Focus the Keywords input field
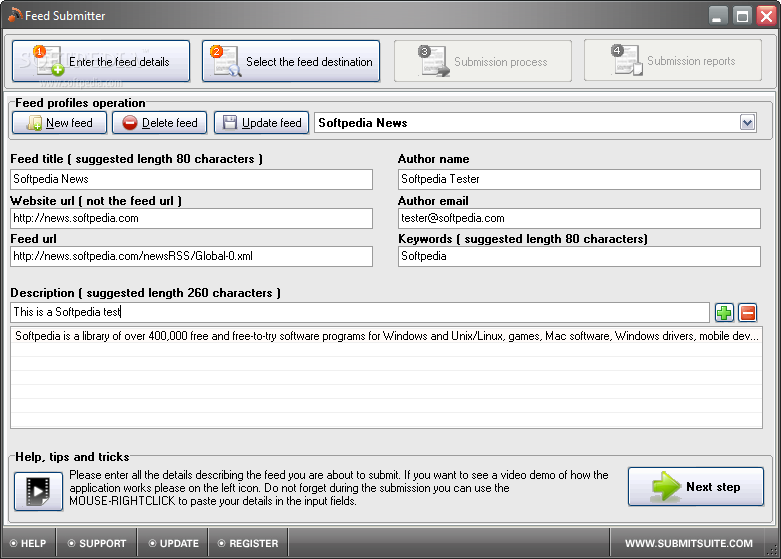This screenshot has height=559, width=781. pyautogui.click(x=579, y=256)
